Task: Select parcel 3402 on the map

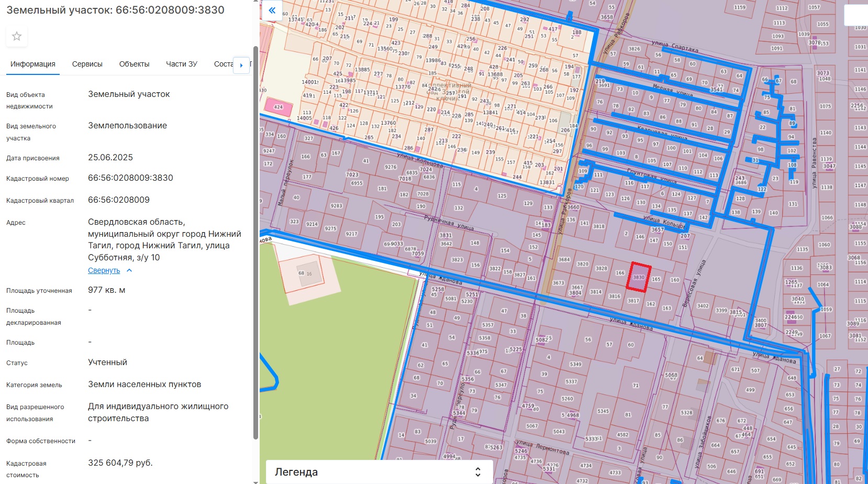Action: click(703, 306)
